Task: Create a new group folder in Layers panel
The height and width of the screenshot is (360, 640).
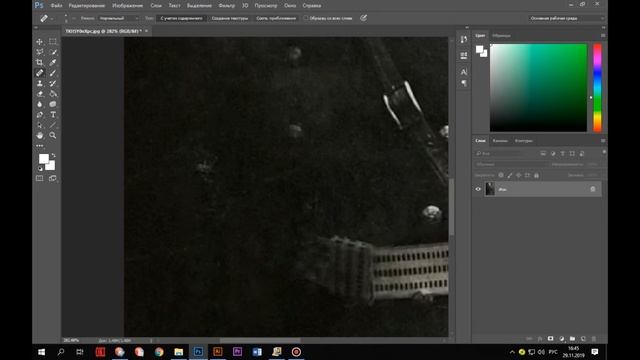Action: pos(572,339)
